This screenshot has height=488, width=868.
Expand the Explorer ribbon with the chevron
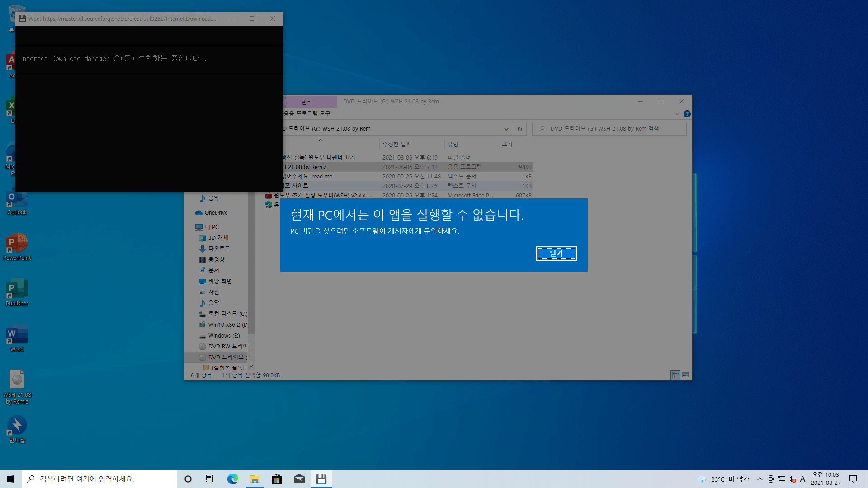tap(677, 114)
